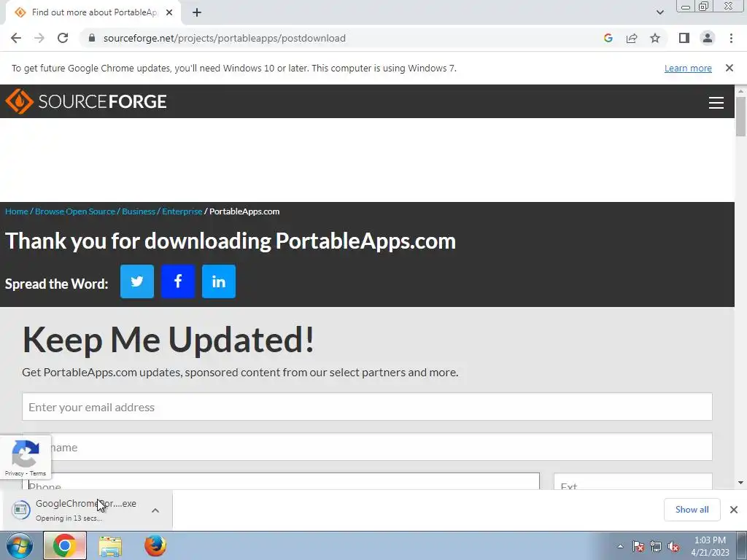The image size is (747, 560).
Task: Open the tab search dropdown arrow
Action: (x=659, y=12)
